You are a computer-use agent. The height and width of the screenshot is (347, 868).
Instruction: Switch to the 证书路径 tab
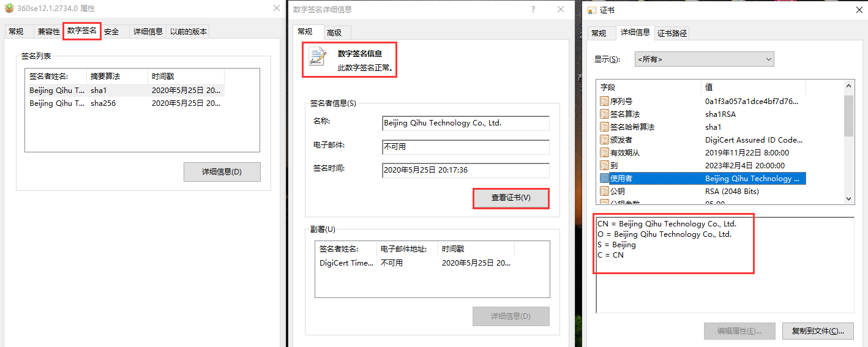click(x=672, y=33)
